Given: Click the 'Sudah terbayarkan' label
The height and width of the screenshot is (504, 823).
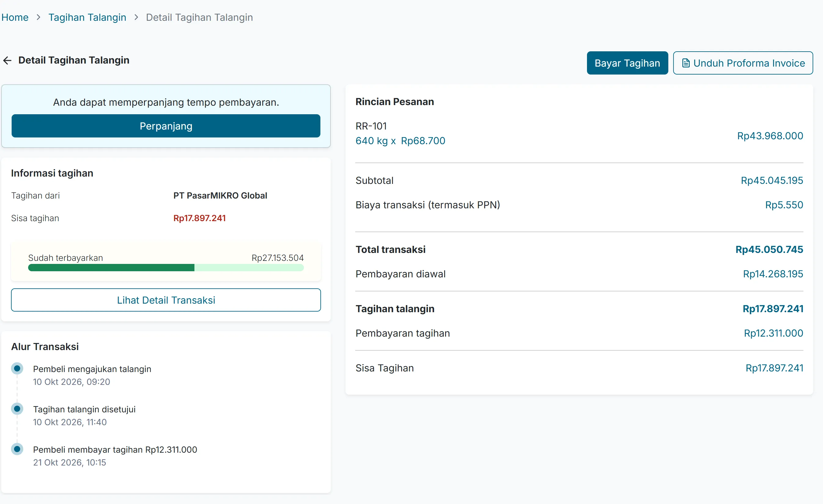Looking at the screenshot, I should [x=65, y=258].
